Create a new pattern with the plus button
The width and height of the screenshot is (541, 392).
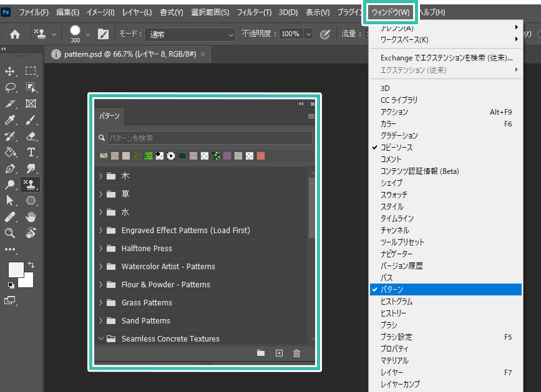tap(279, 353)
